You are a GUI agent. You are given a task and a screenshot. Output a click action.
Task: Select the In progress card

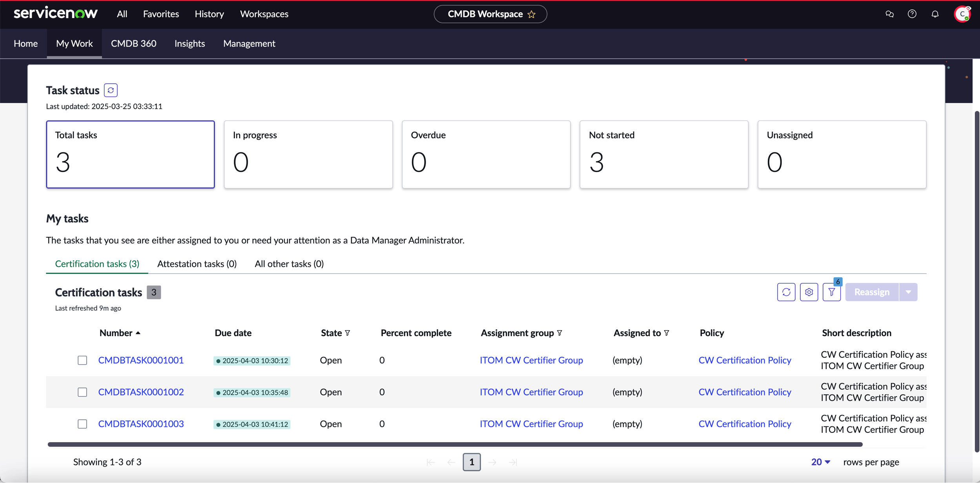point(308,154)
